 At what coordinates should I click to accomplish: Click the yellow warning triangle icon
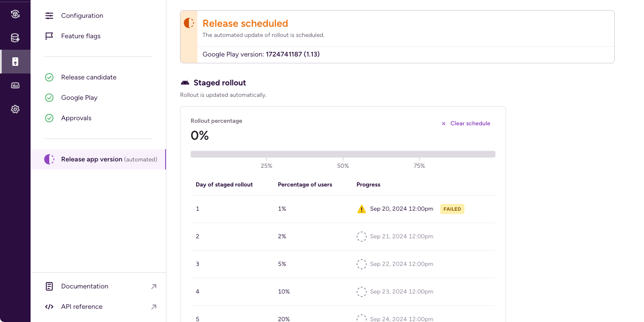[361, 209]
